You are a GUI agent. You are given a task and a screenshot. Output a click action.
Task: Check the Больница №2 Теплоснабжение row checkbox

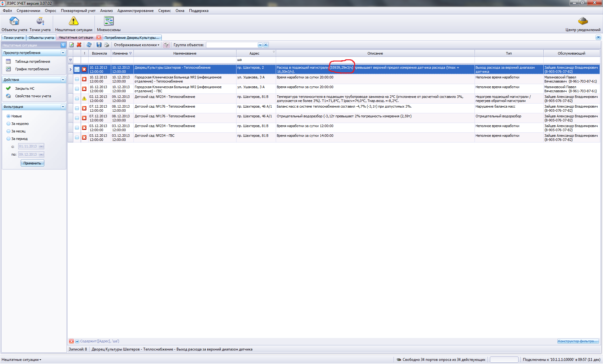pyautogui.click(x=77, y=79)
